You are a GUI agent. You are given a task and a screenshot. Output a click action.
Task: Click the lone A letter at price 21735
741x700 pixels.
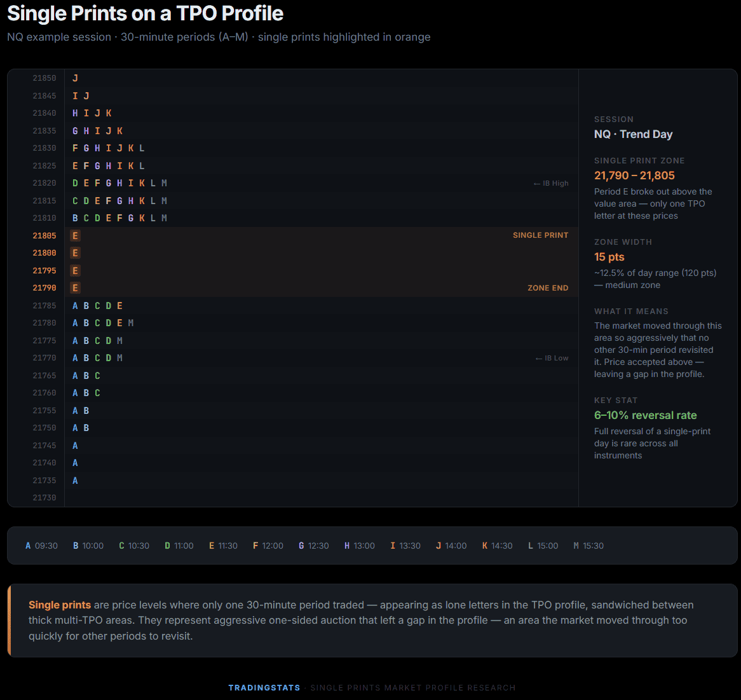pyautogui.click(x=75, y=480)
